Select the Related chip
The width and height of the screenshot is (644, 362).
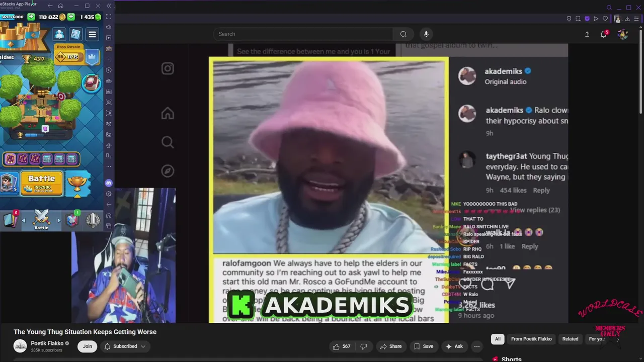[x=570, y=339]
